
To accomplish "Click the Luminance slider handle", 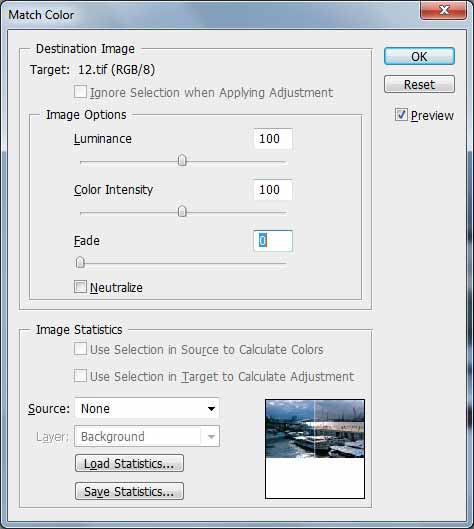I will pyautogui.click(x=182, y=160).
